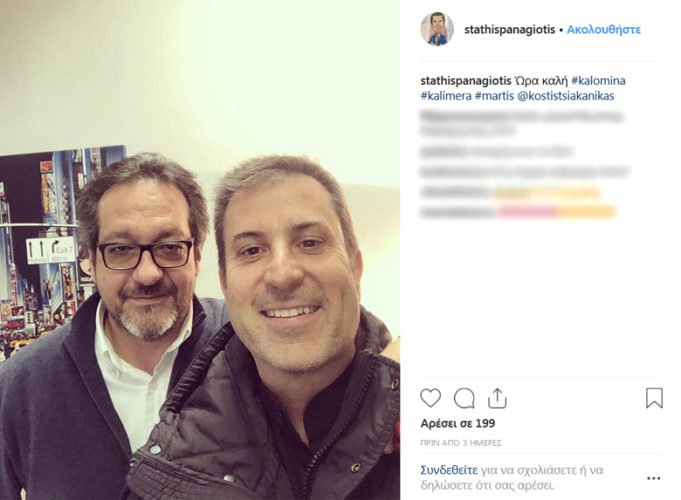The height and width of the screenshot is (500, 681).
Task: Open comments via the speech bubble icon
Action: (464, 398)
